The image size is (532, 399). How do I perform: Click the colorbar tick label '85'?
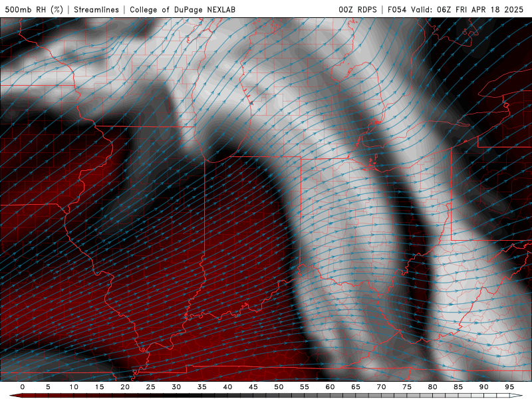tap(458, 387)
